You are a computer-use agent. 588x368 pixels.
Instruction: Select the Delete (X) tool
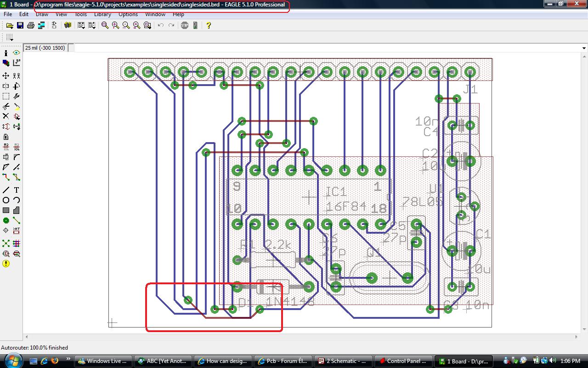point(6,116)
